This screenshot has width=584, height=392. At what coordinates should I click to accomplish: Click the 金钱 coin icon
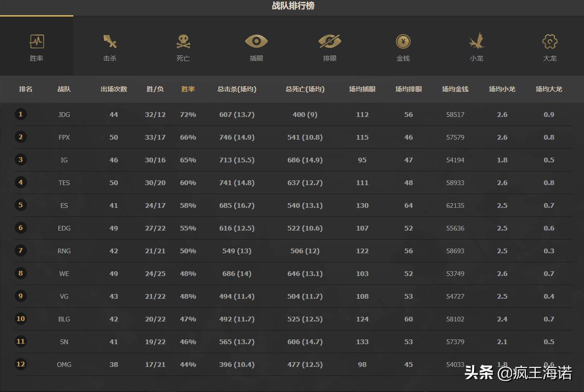pyautogui.click(x=403, y=42)
